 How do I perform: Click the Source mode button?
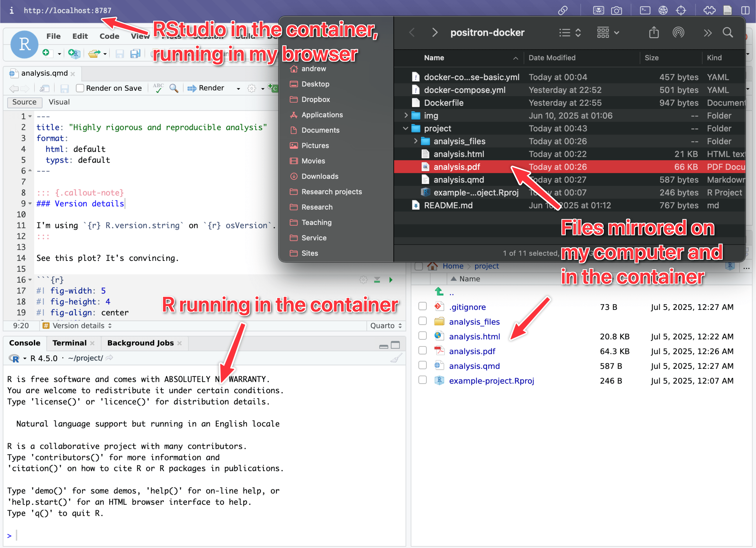[x=25, y=102]
